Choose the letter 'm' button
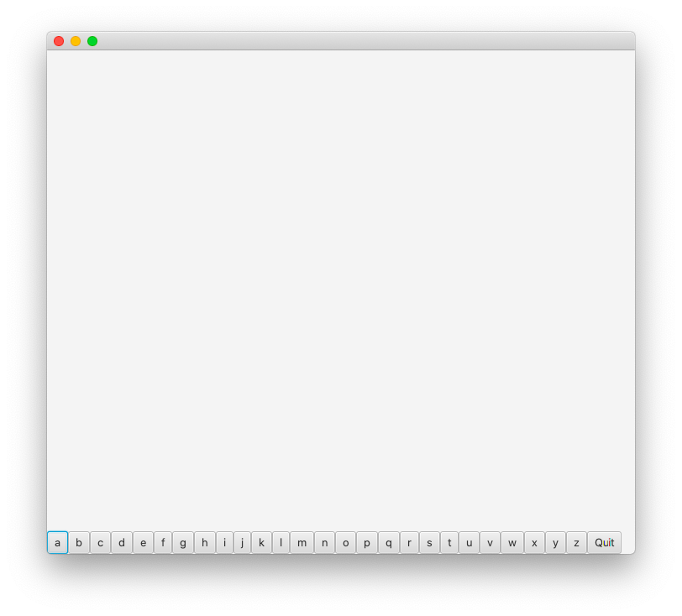The image size is (682, 616). click(x=302, y=542)
